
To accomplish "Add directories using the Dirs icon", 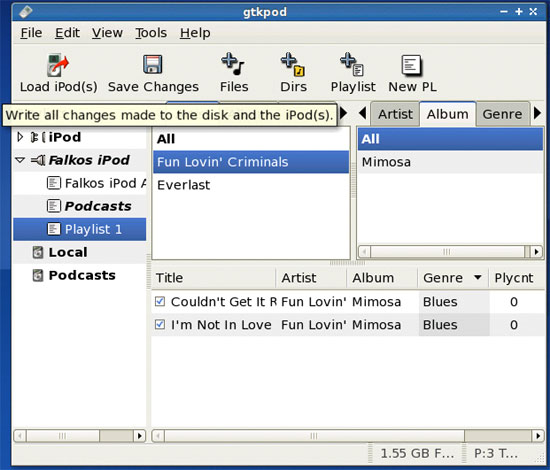I will (293, 64).
